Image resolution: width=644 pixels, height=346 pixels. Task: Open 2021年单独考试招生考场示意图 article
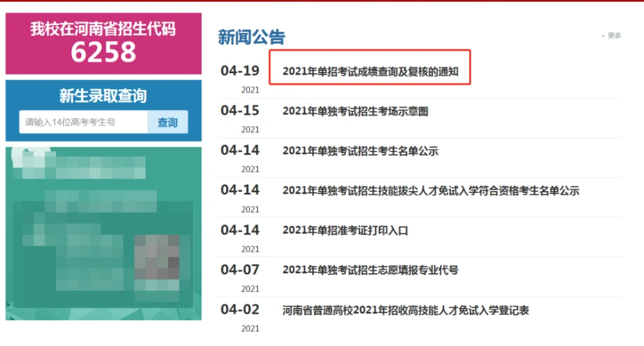pos(355,111)
